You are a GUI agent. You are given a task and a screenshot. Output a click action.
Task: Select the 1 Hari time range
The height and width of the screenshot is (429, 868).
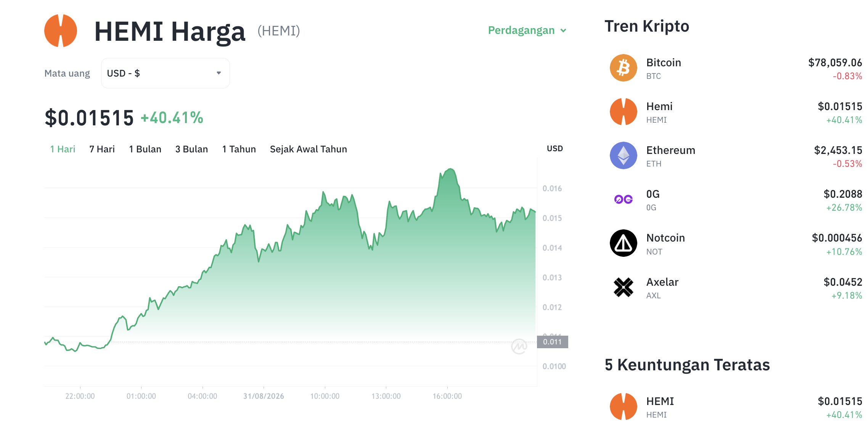[63, 149]
